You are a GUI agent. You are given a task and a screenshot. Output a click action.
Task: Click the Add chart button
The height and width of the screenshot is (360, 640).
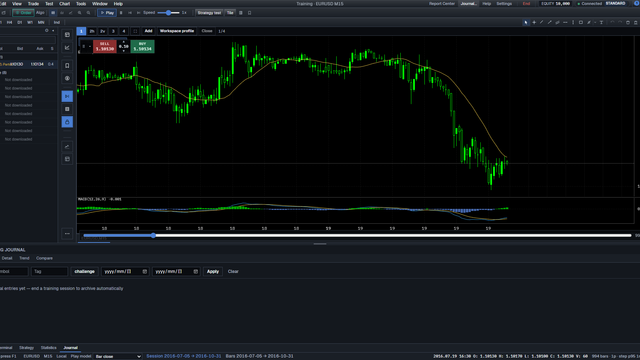pyautogui.click(x=148, y=31)
